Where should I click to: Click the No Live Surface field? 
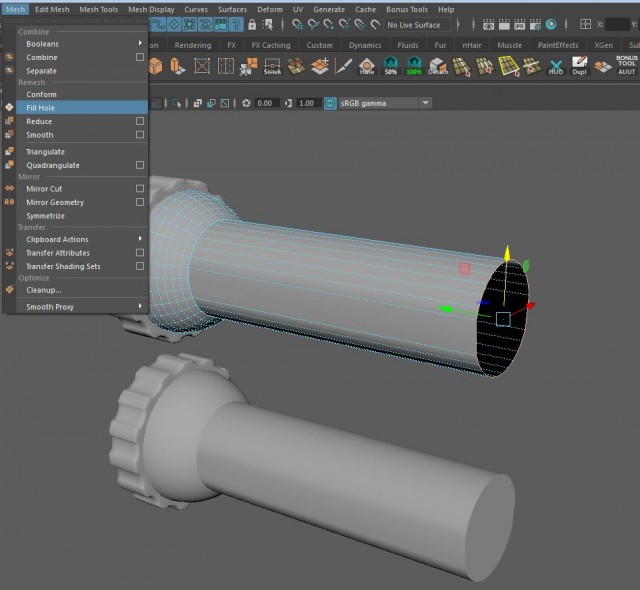click(x=417, y=25)
